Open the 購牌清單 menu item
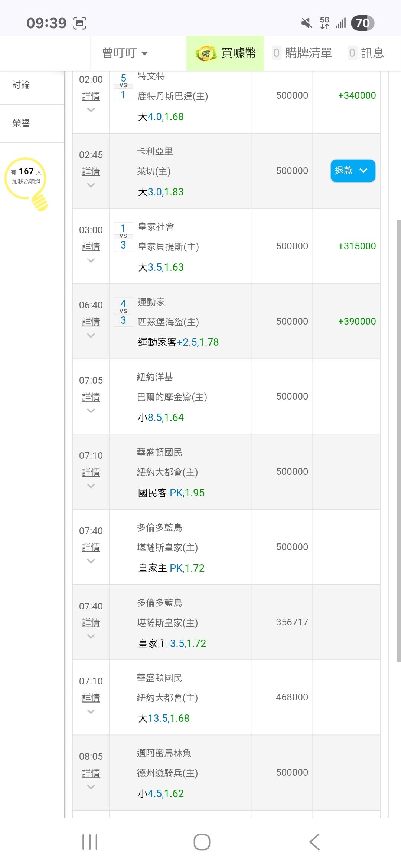401x868 pixels. pos(302,53)
